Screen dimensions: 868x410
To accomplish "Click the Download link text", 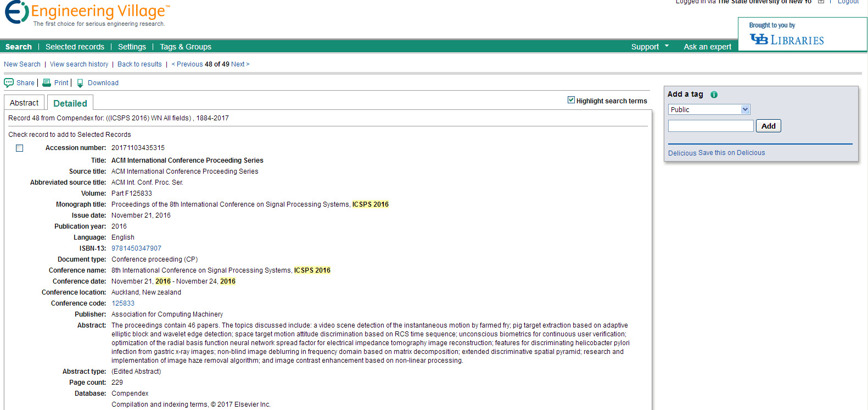I will [x=103, y=83].
